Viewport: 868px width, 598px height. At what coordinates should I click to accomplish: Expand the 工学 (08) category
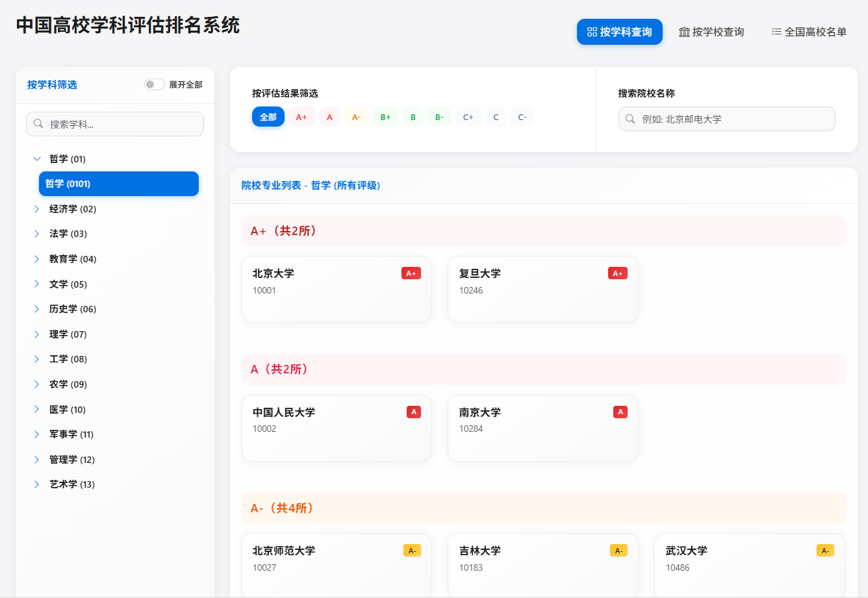pyautogui.click(x=37, y=359)
